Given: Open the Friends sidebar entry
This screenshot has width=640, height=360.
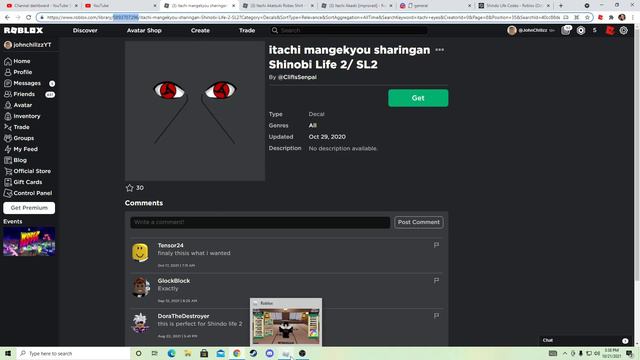Looking at the screenshot, I should [x=29, y=94].
